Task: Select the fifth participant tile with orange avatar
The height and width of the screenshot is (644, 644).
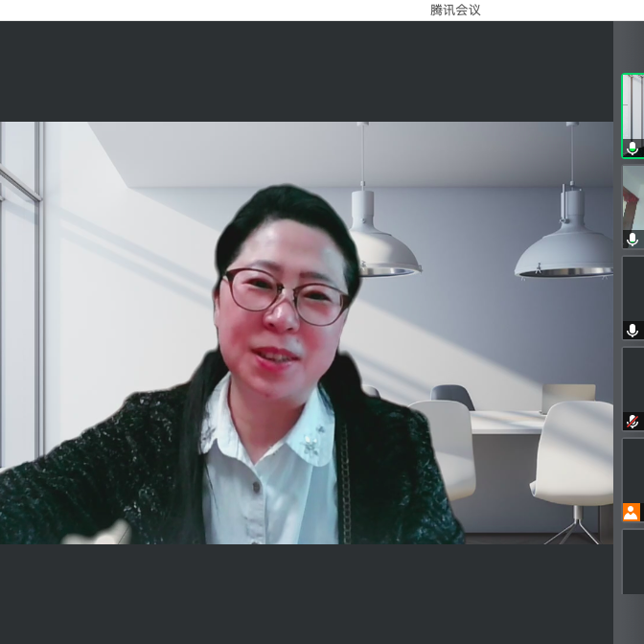Action: click(x=633, y=480)
